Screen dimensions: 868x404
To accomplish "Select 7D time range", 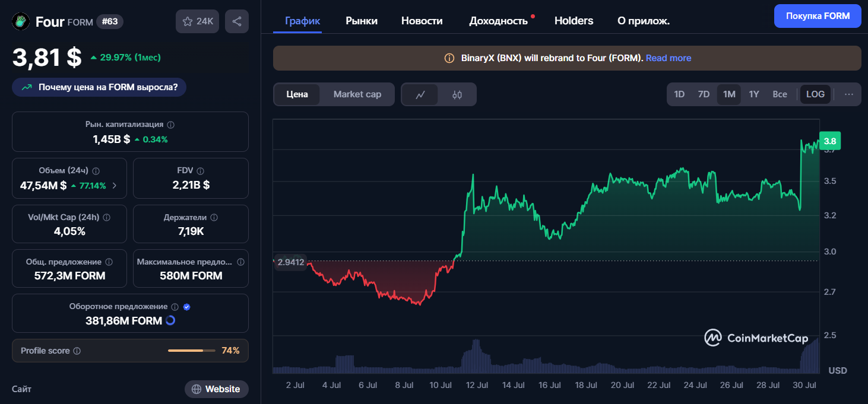I will click(x=704, y=94).
